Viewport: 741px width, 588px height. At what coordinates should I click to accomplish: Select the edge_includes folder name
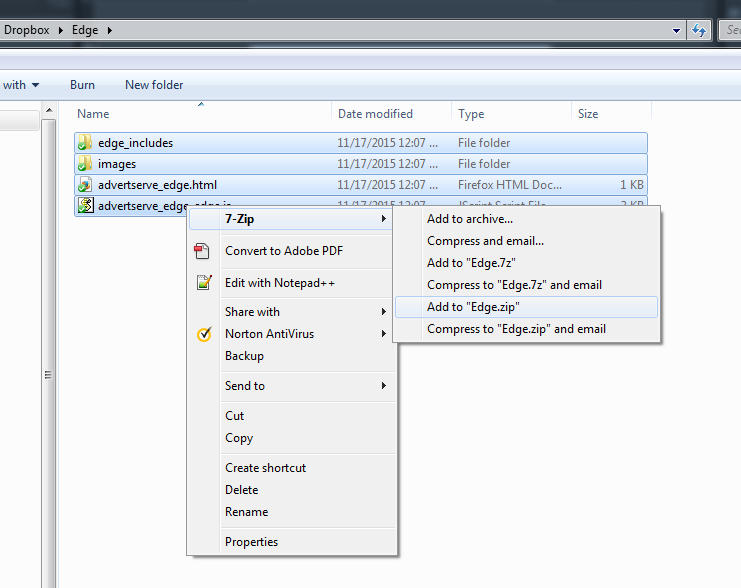tap(136, 143)
